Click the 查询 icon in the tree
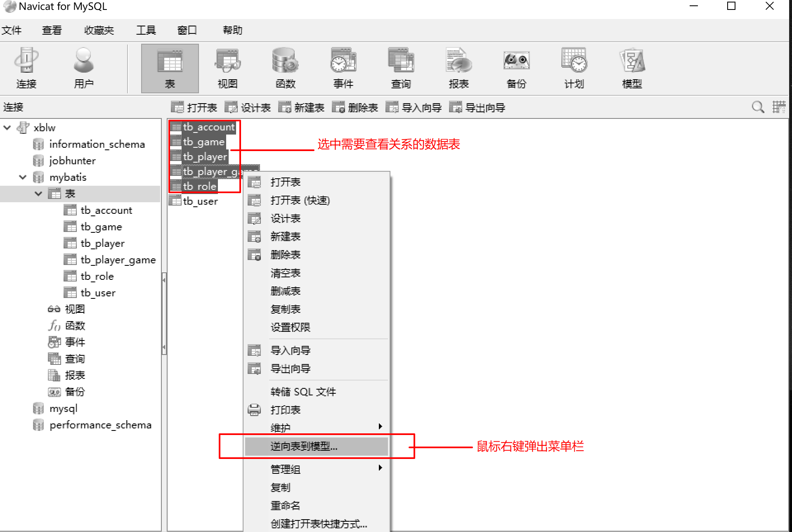Image resolution: width=792 pixels, height=532 pixels. click(x=54, y=359)
